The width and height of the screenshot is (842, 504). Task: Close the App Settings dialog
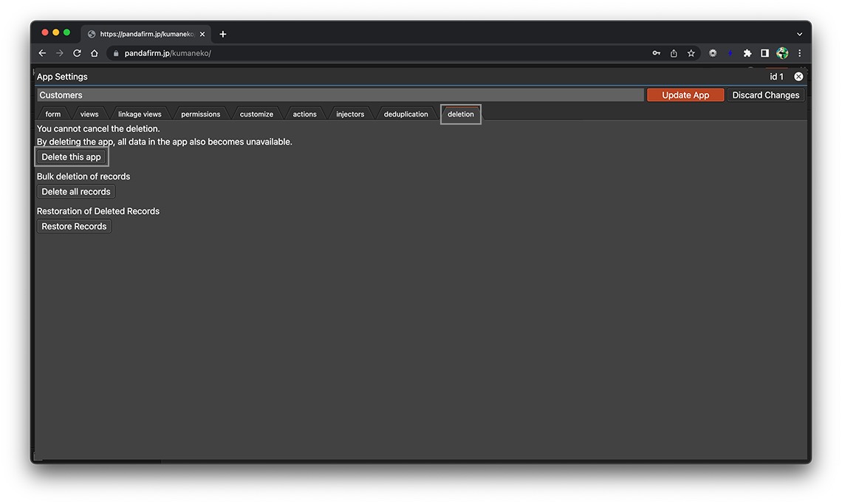[798, 77]
